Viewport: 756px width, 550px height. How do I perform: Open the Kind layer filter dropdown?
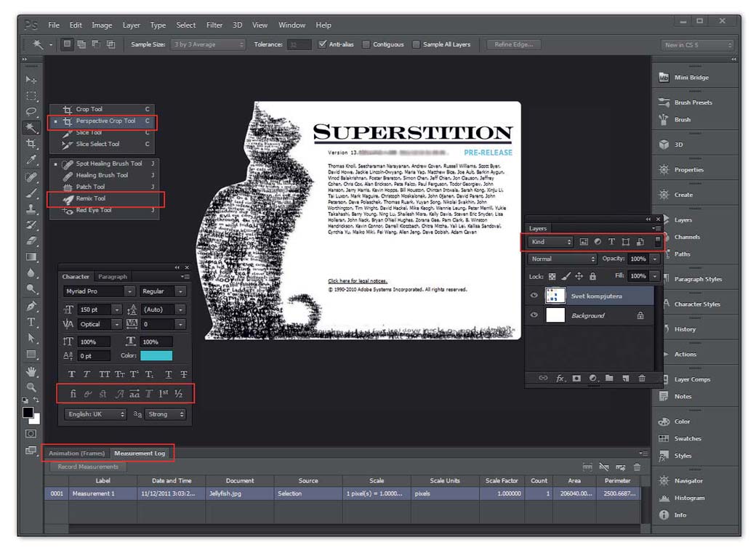[550, 242]
